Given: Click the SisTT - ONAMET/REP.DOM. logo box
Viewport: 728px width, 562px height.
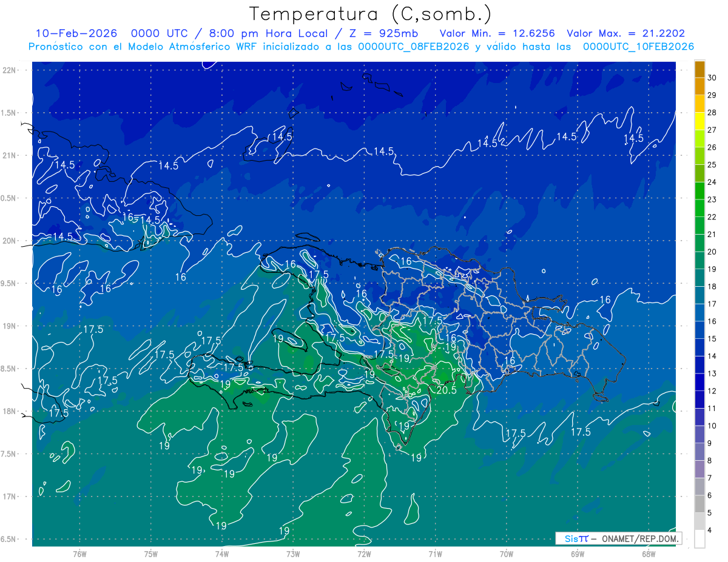Looking at the screenshot, I should point(618,538).
